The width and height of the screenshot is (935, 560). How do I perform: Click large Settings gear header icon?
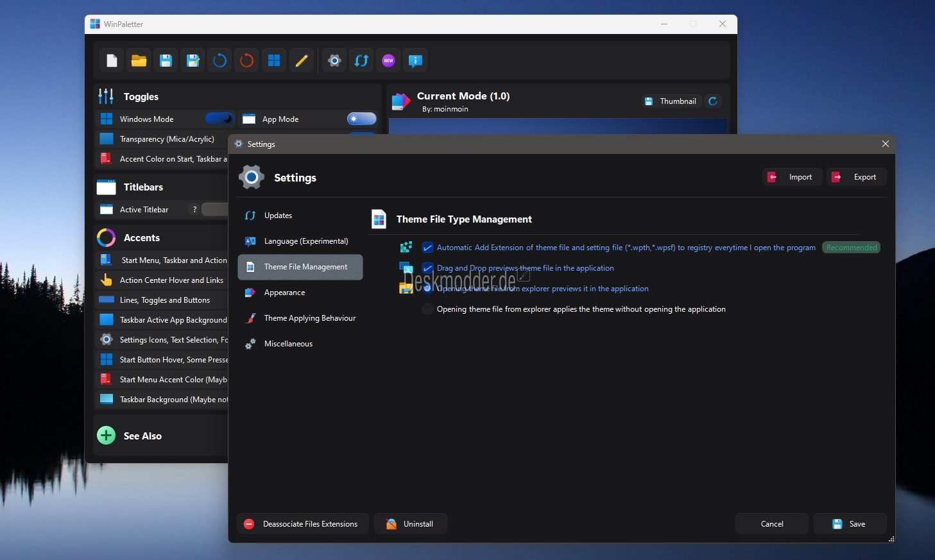pos(252,177)
